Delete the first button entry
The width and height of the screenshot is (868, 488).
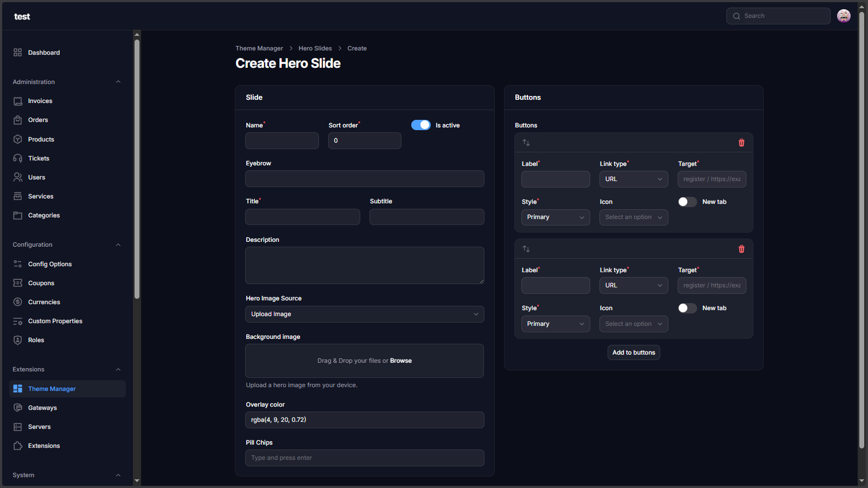(742, 143)
